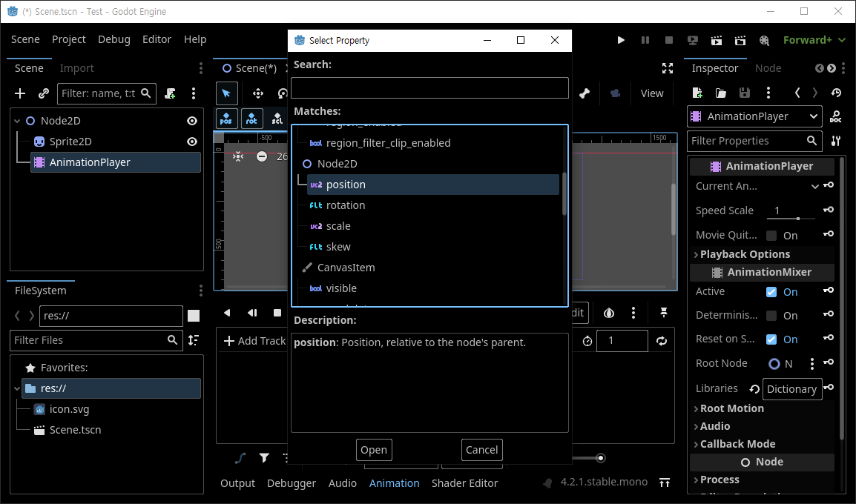Toggle Node2D visibility eye

point(191,121)
